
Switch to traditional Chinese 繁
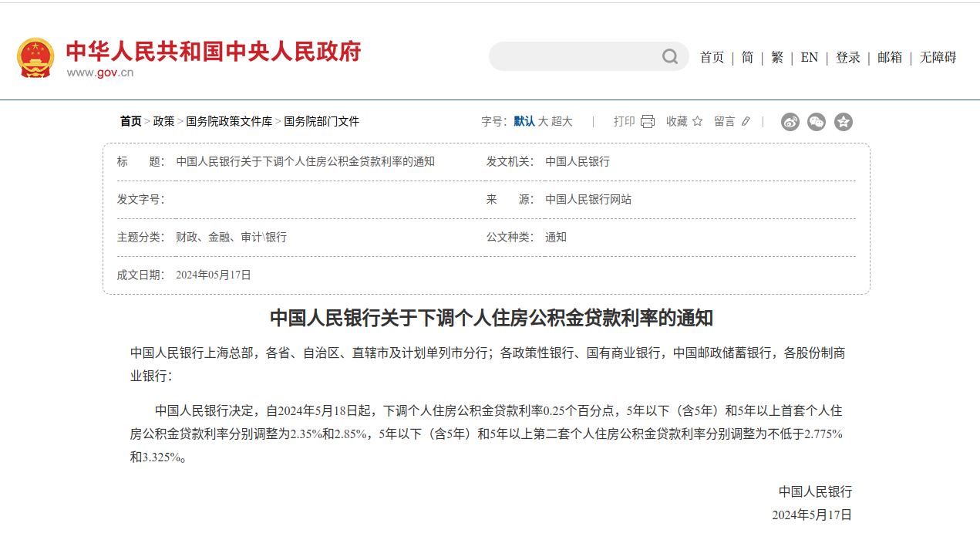tap(777, 57)
